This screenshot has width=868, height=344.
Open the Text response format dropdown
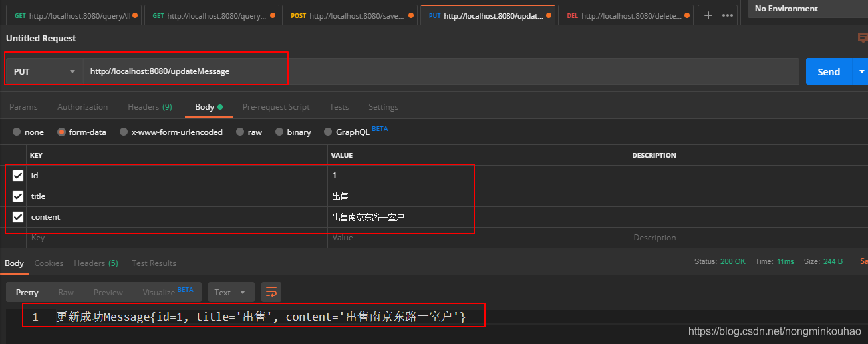pos(231,292)
